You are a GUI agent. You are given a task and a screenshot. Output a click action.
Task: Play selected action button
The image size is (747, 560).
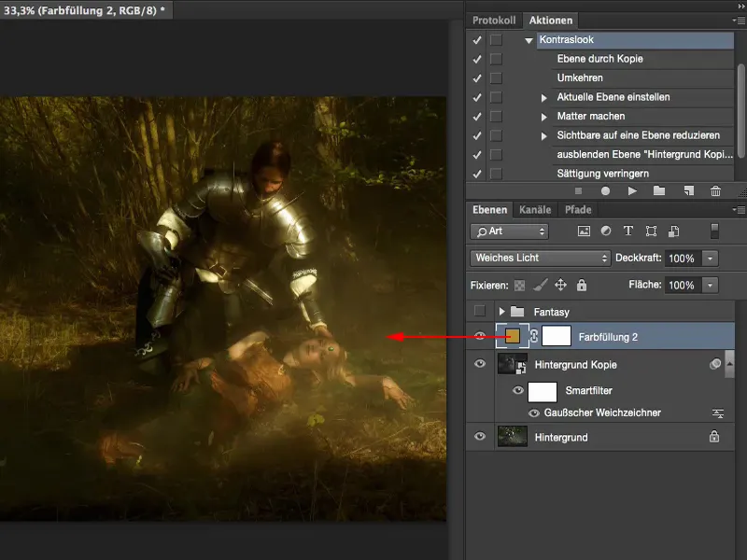coord(632,191)
